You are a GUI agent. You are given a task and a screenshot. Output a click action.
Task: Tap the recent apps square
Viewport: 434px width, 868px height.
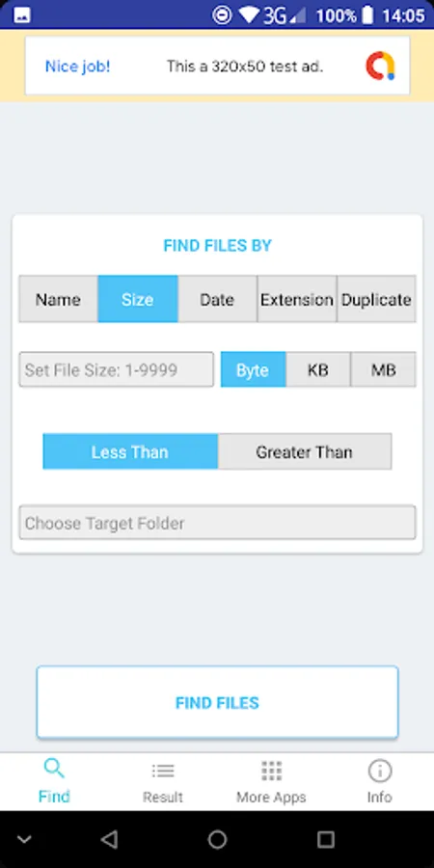click(x=326, y=840)
